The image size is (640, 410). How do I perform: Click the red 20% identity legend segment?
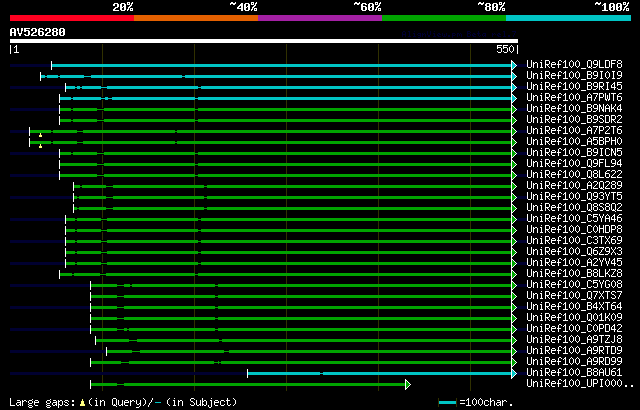click(72, 18)
